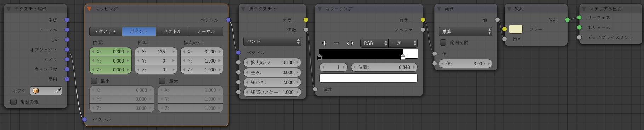Click the カラーランプ カラー output socket
This screenshot has height=130, width=644.
pos(423,20)
